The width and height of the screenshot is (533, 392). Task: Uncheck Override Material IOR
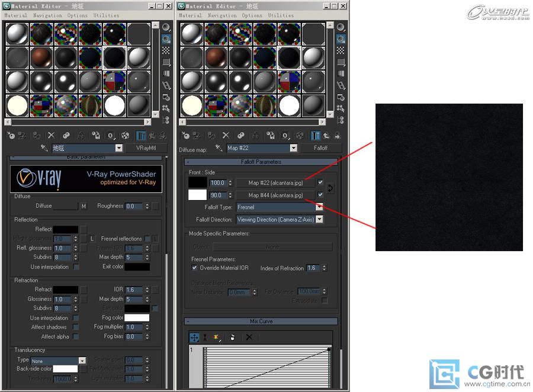(195, 268)
